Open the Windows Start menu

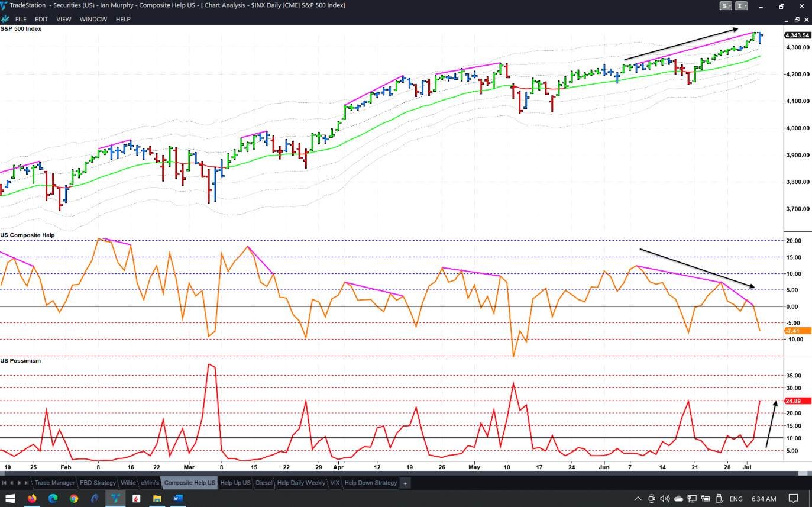click(x=10, y=499)
